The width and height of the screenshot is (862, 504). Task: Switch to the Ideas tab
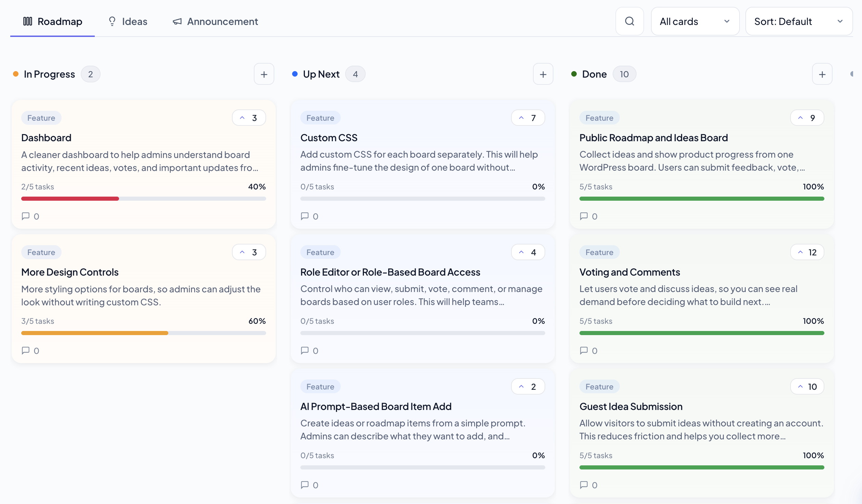[128, 22]
